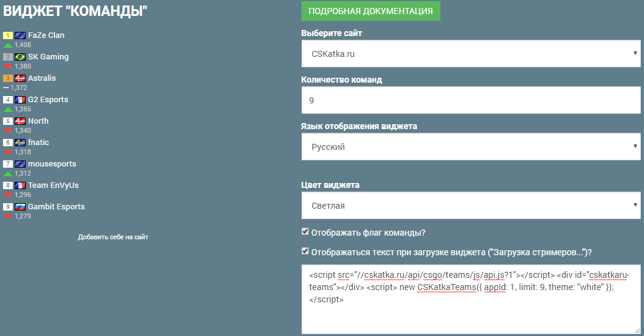
Task: Open the widget color dropdown showing Светлая
Action: pos(471,206)
